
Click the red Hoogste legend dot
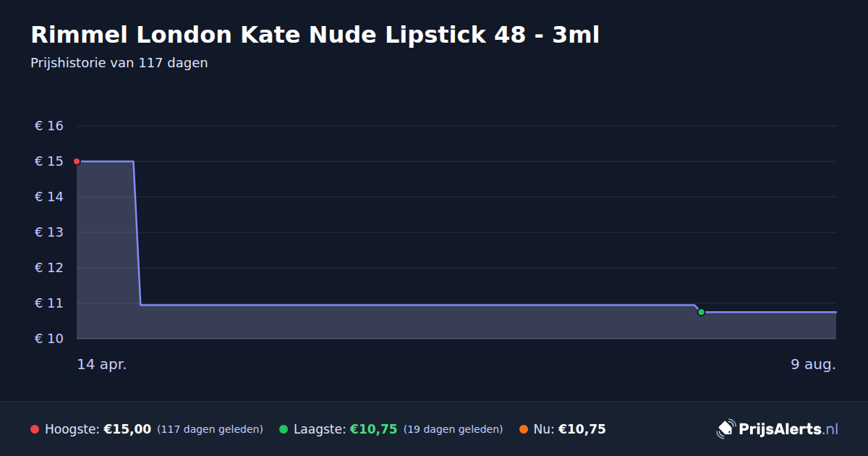pyautogui.click(x=35, y=429)
